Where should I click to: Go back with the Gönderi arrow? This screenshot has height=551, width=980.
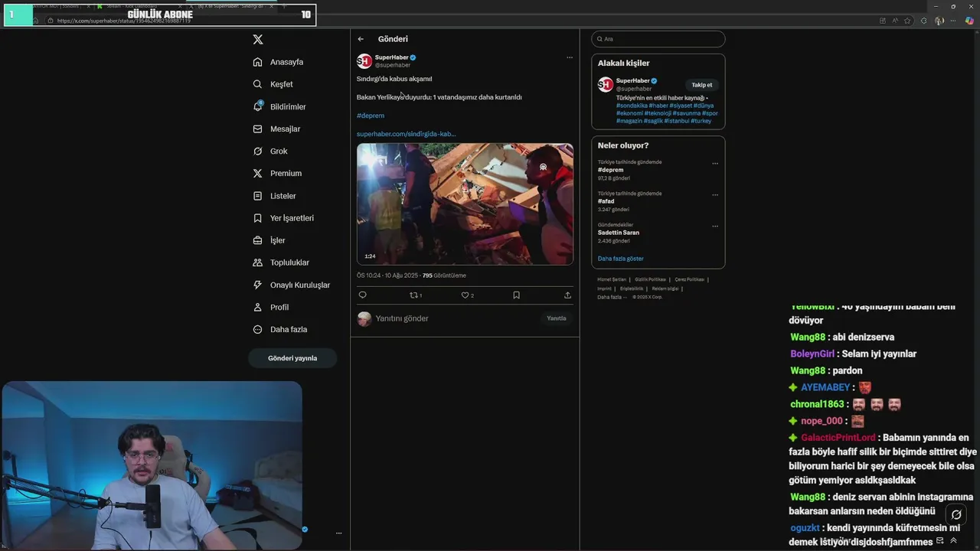tap(361, 39)
